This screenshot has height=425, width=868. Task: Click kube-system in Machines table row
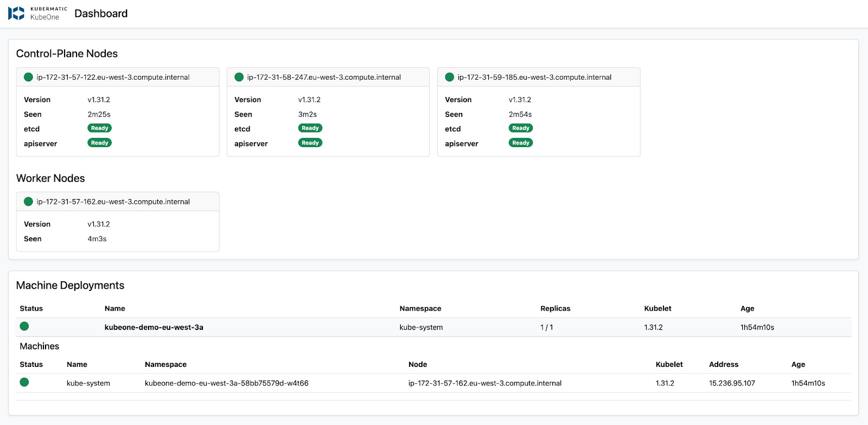click(x=88, y=383)
